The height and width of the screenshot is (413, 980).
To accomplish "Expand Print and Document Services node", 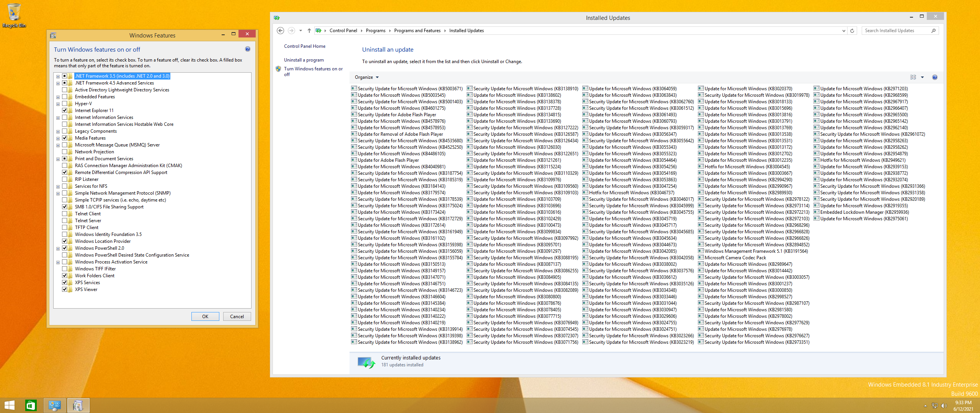I will [x=58, y=159].
